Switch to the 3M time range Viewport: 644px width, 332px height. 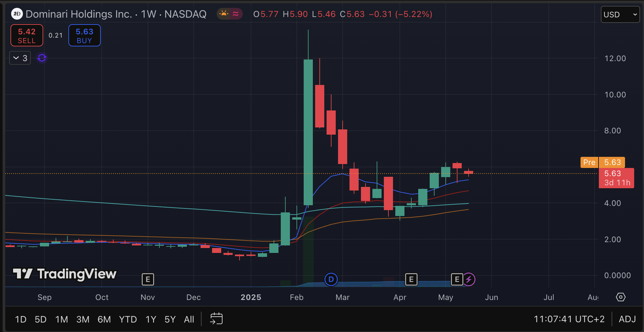coord(83,319)
